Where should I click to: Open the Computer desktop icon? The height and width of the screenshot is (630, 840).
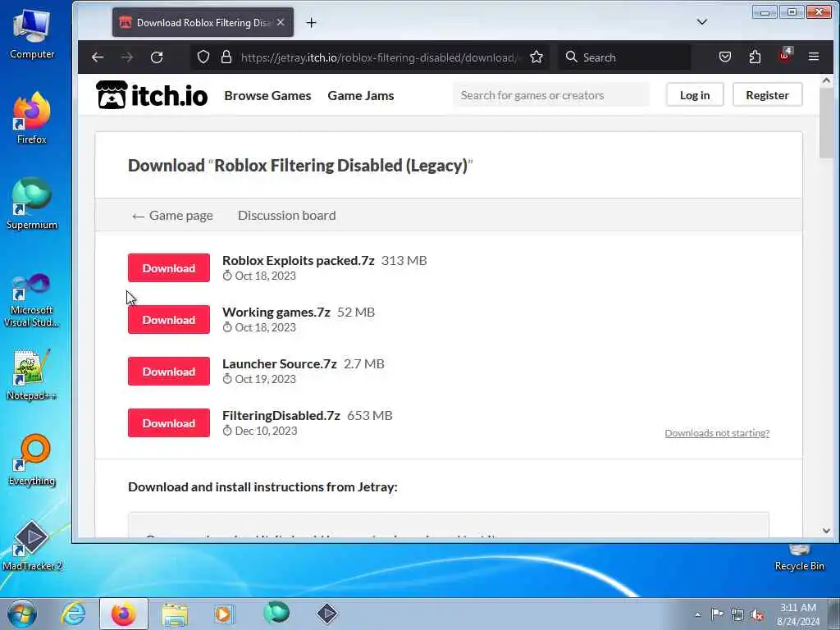(x=32, y=34)
